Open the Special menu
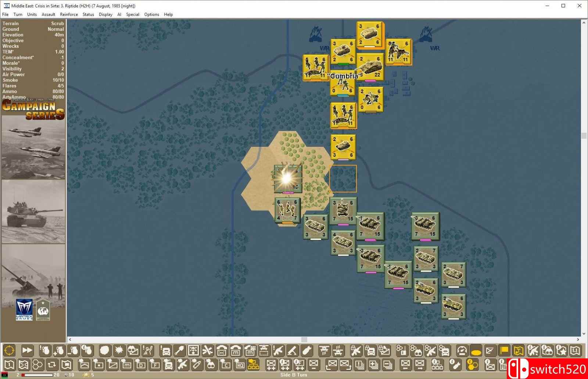 (132, 14)
